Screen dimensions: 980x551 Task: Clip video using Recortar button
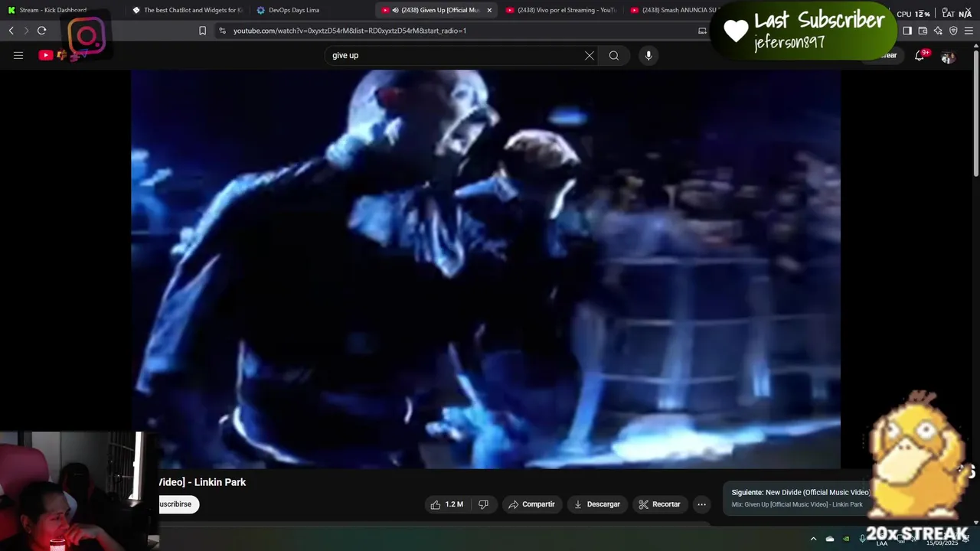coord(659,504)
